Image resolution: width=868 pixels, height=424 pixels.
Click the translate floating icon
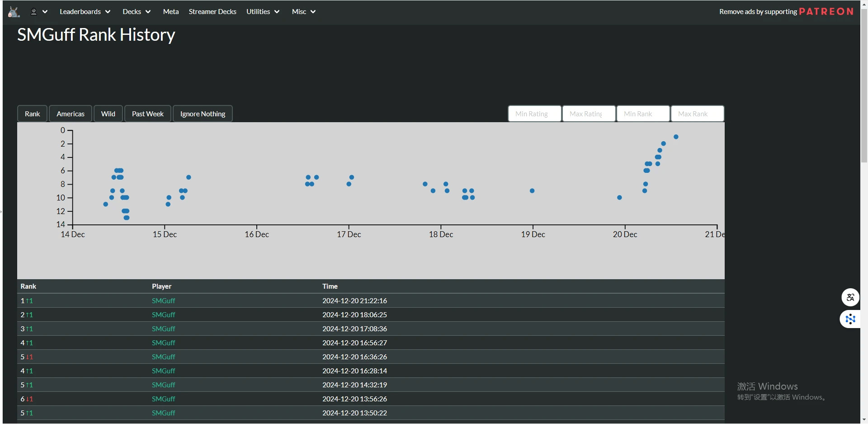(850, 297)
